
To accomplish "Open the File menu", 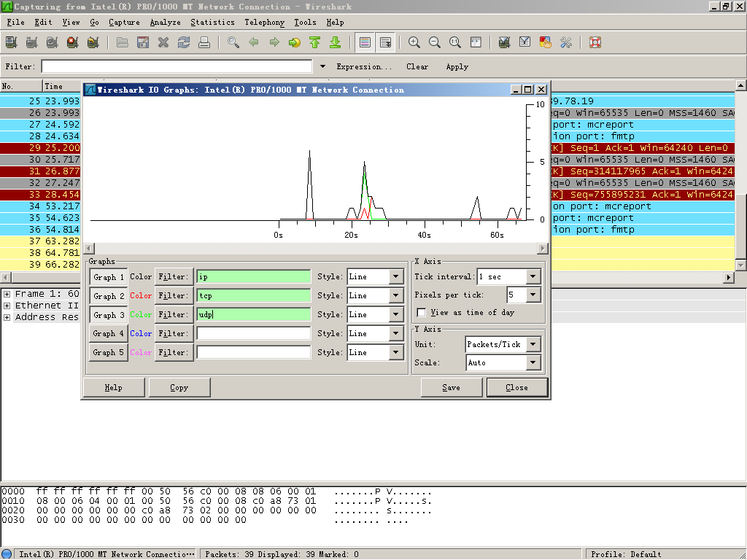I will click(15, 23).
